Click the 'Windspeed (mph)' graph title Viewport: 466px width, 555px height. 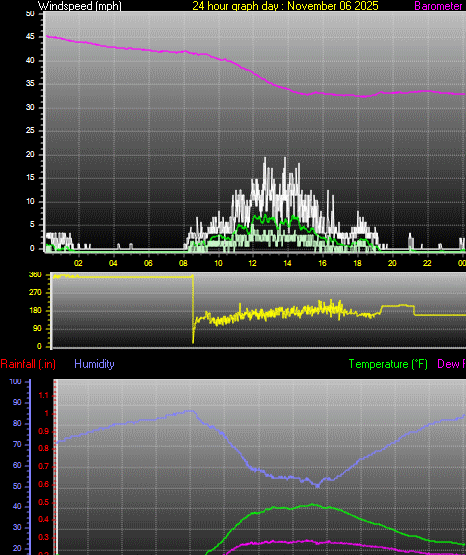click(80, 6)
